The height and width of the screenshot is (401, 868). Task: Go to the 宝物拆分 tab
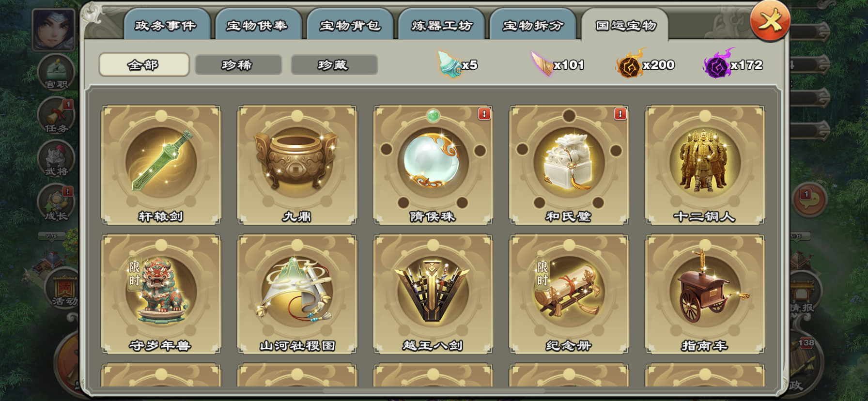pos(532,25)
